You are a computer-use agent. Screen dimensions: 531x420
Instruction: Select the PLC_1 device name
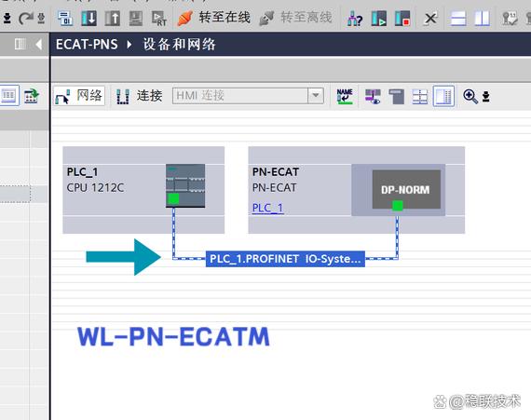tap(82, 172)
